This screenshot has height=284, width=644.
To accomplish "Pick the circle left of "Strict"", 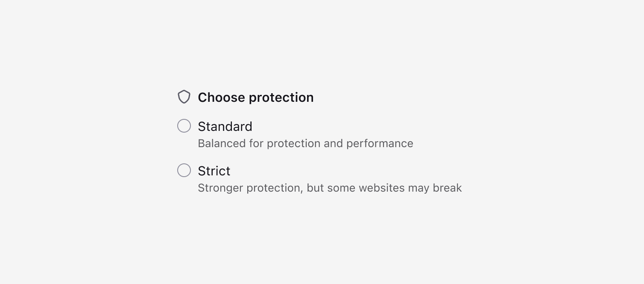I will point(184,171).
